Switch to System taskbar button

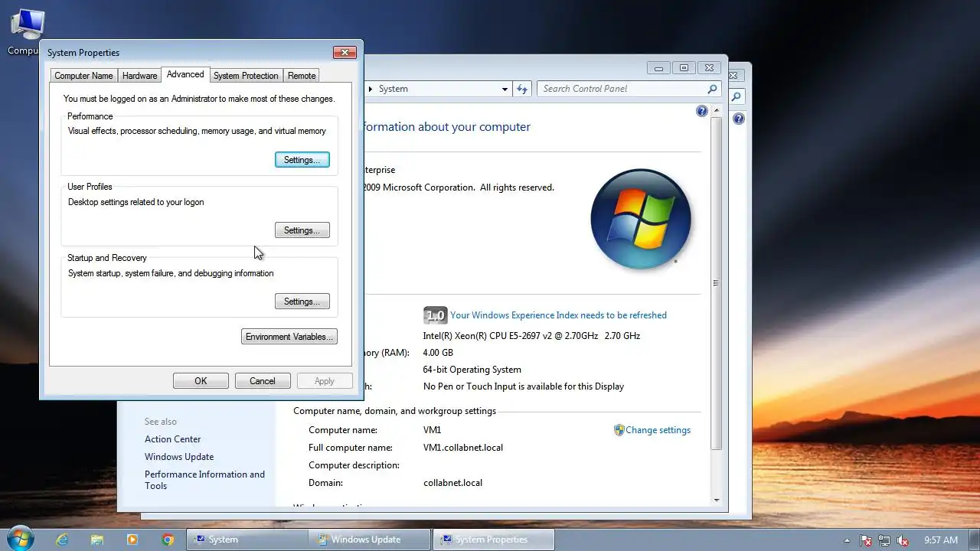pos(247,540)
